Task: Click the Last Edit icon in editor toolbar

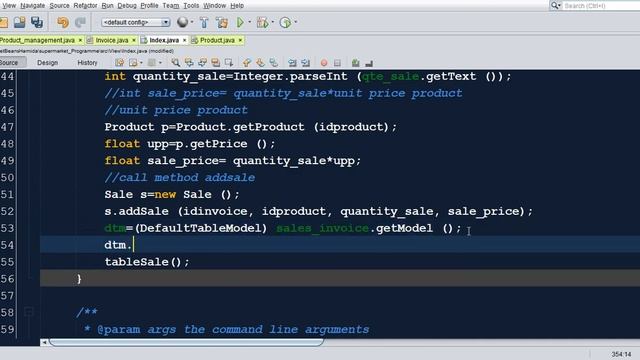Action: pyautogui.click(x=119, y=63)
